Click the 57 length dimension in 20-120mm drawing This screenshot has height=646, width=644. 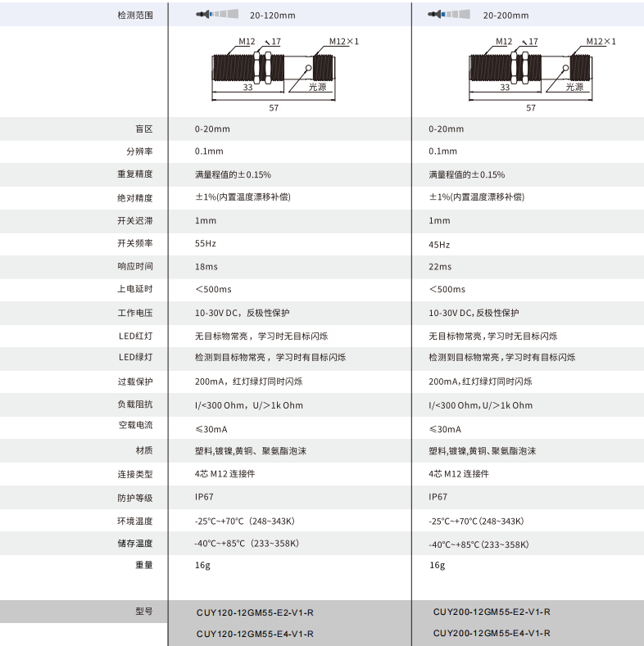point(274,108)
